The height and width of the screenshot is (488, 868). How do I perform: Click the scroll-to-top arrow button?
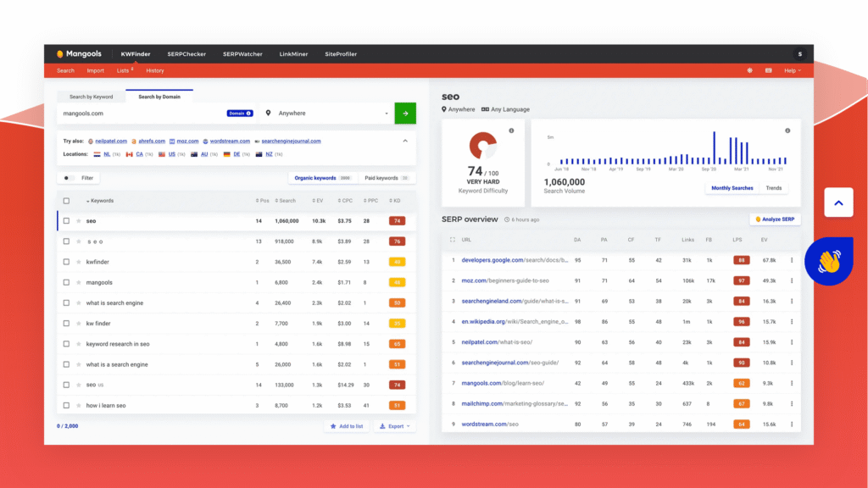pyautogui.click(x=838, y=202)
